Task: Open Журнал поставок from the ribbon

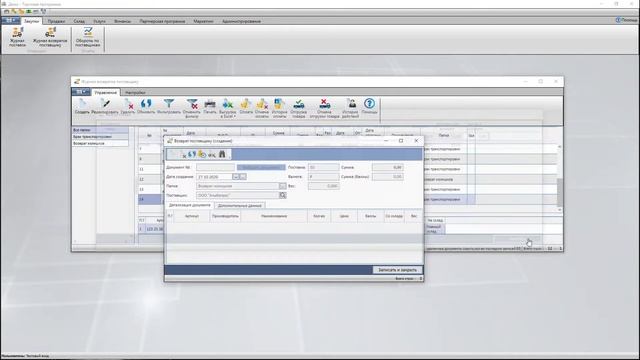Action: tap(17, 37)
